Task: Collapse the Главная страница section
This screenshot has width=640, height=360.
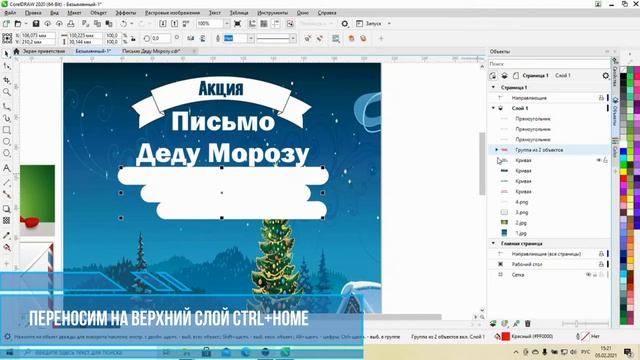Action: (493, 243)
